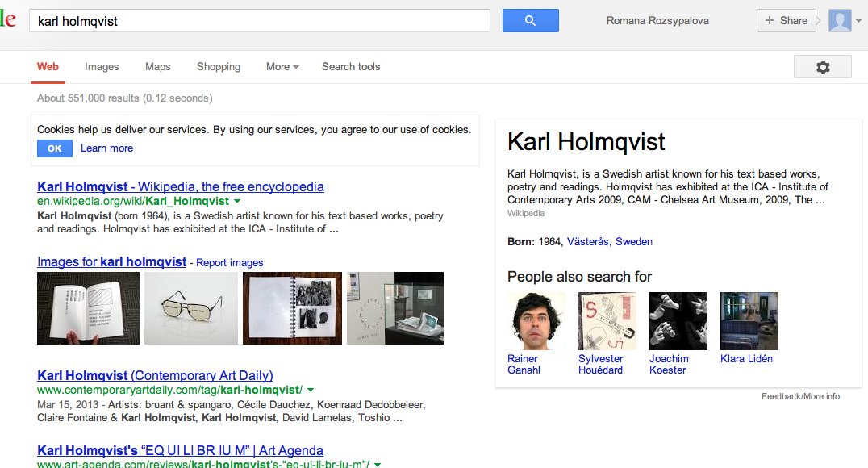Click the About 551,000 results text
The image size is (868, 468).
[124, 98]
